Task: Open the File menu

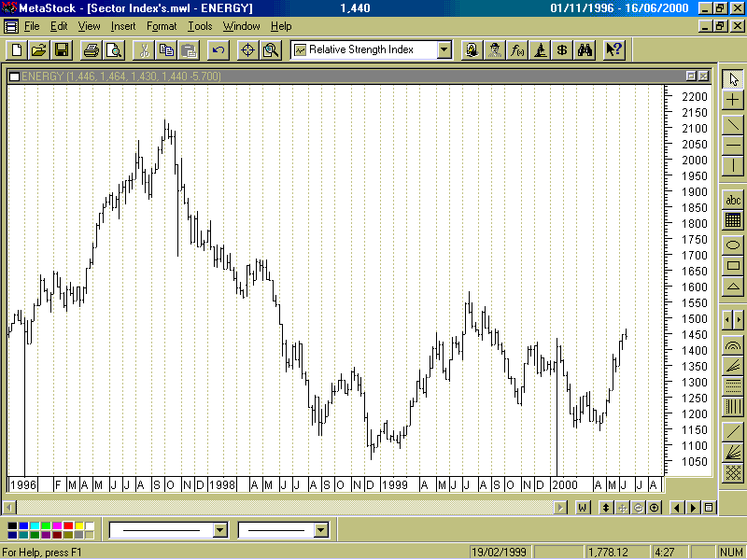Action: click(32, 26)
